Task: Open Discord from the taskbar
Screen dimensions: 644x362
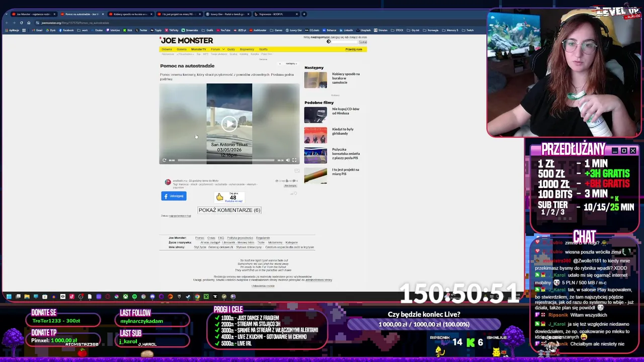Action: tap(152, 297)
